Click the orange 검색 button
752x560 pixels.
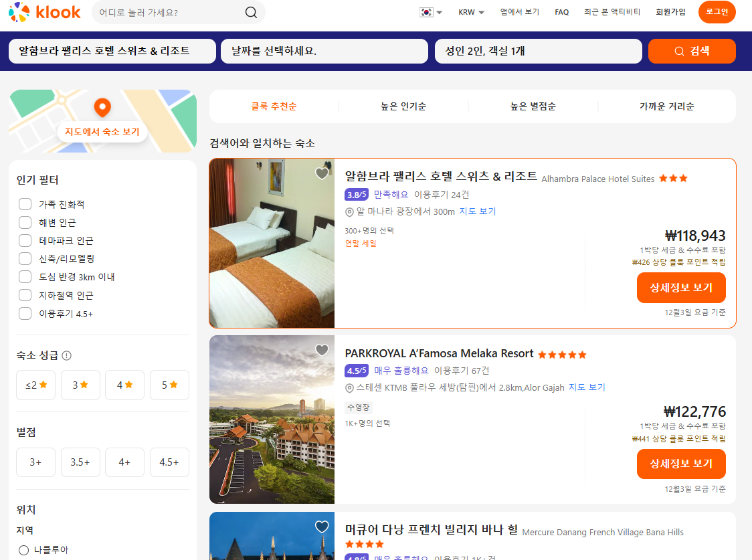(x=692, y=51)
